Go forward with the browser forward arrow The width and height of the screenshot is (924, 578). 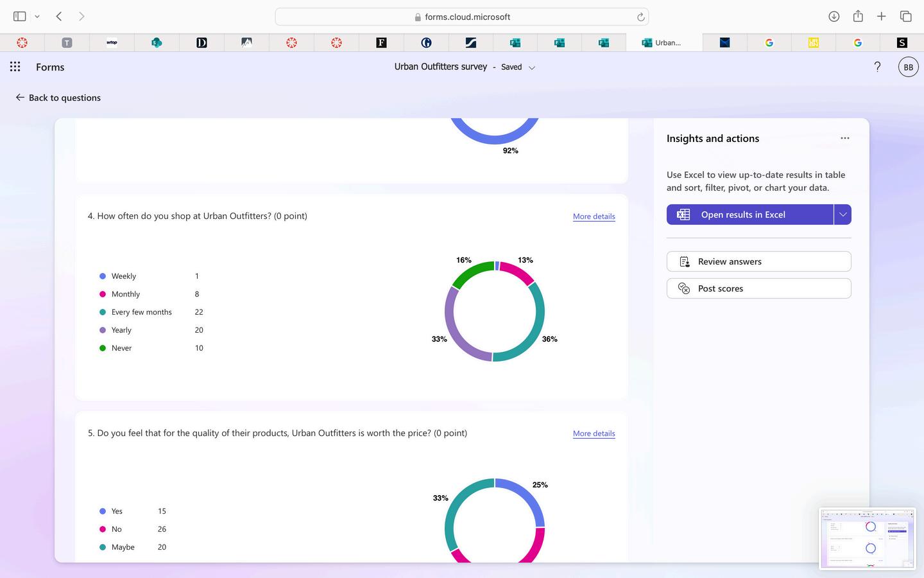click(81, 16)
